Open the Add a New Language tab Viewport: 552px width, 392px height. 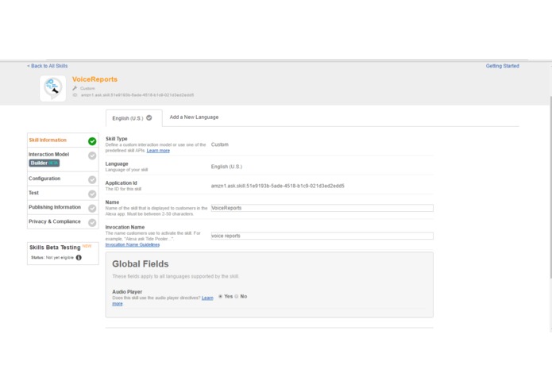pos(194,117)
